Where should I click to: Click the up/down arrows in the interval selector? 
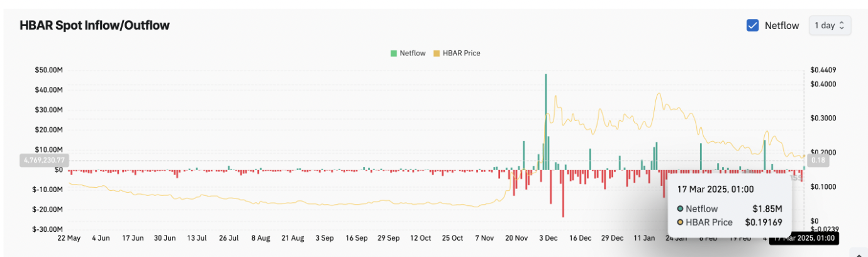(842, 26)
